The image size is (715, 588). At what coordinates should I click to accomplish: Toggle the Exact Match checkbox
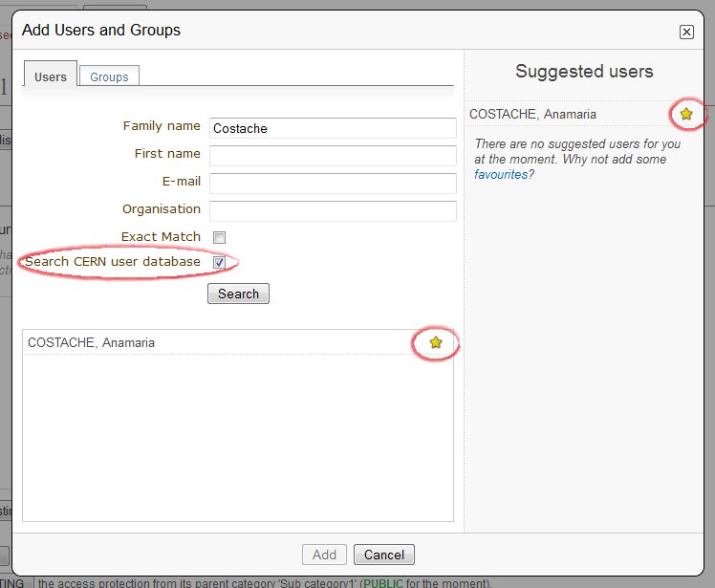pyautogui.click(x=219, y=237)
